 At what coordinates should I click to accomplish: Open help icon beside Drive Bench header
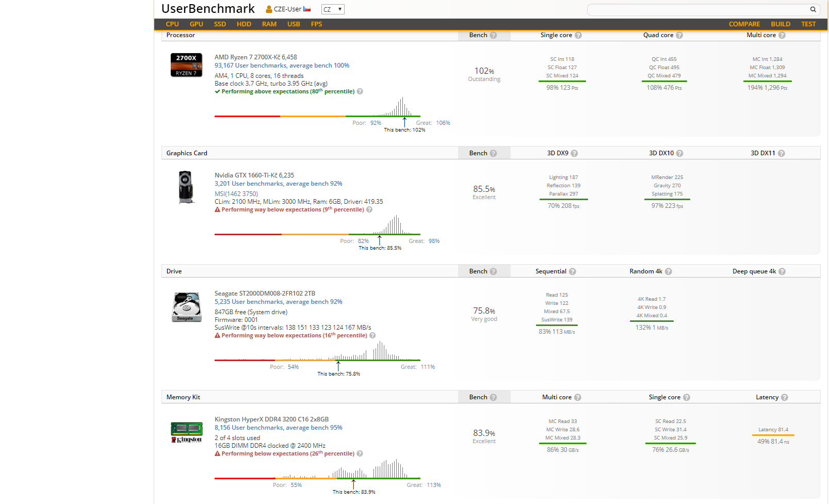493,272
